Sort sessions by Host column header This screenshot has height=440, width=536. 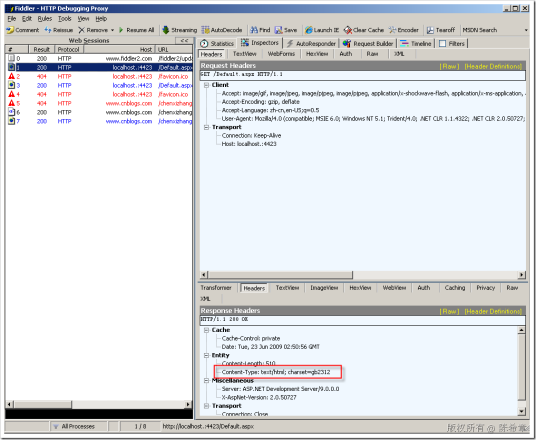(120, 49)
